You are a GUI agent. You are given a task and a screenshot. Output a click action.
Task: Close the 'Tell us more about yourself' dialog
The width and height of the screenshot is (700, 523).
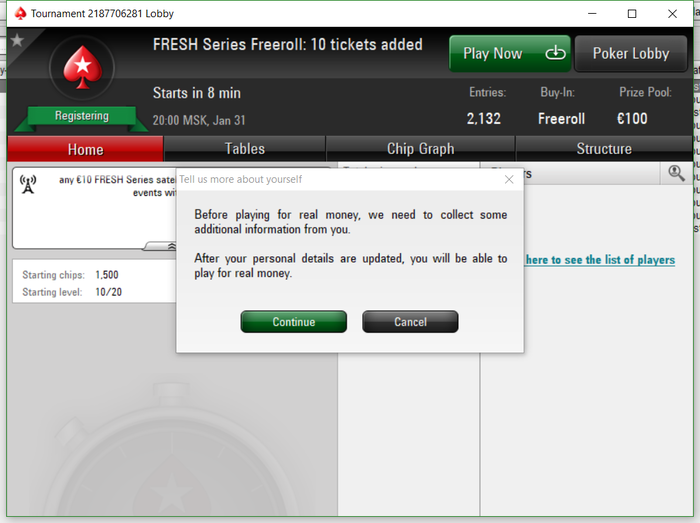point(509,179)
